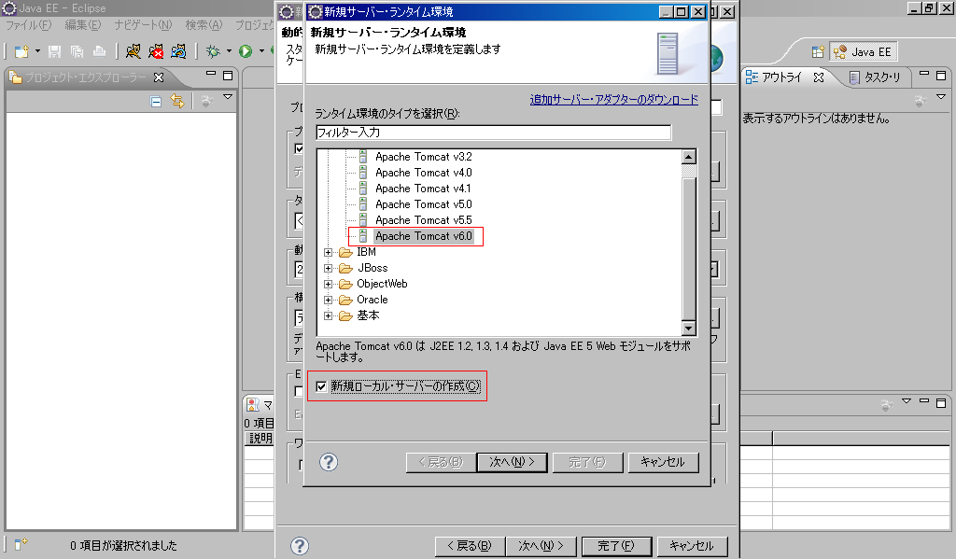956x560 pixels.
Task: Click the status bar icon beside selection text
Action: (x=21, y=543)
